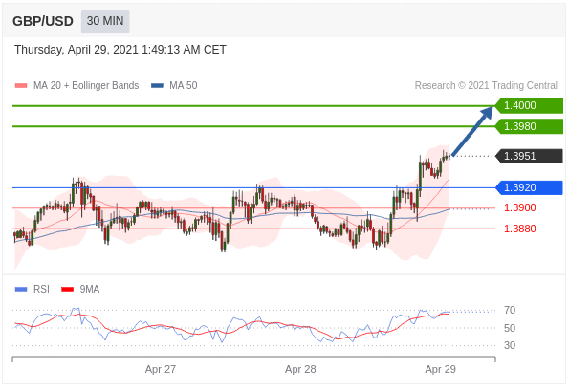The image size is (569, 392).
Task: Click the red 1.3880 support label
Action: [x=519, y=229]
